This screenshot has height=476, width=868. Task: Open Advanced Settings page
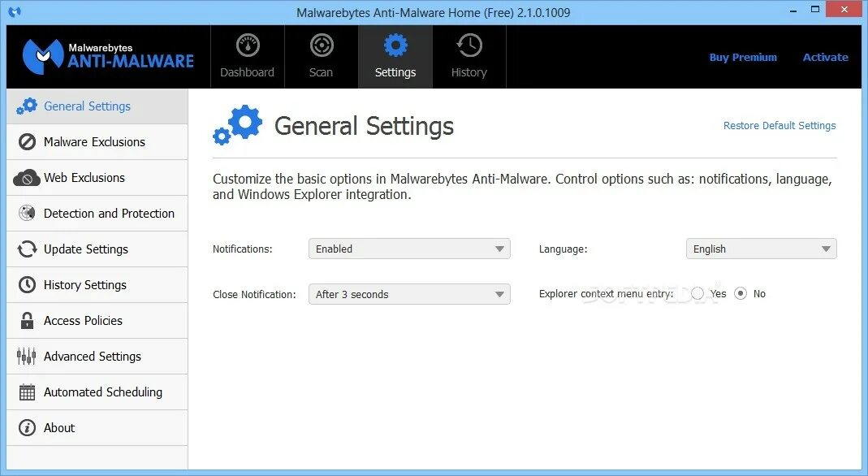pos(97,356)
